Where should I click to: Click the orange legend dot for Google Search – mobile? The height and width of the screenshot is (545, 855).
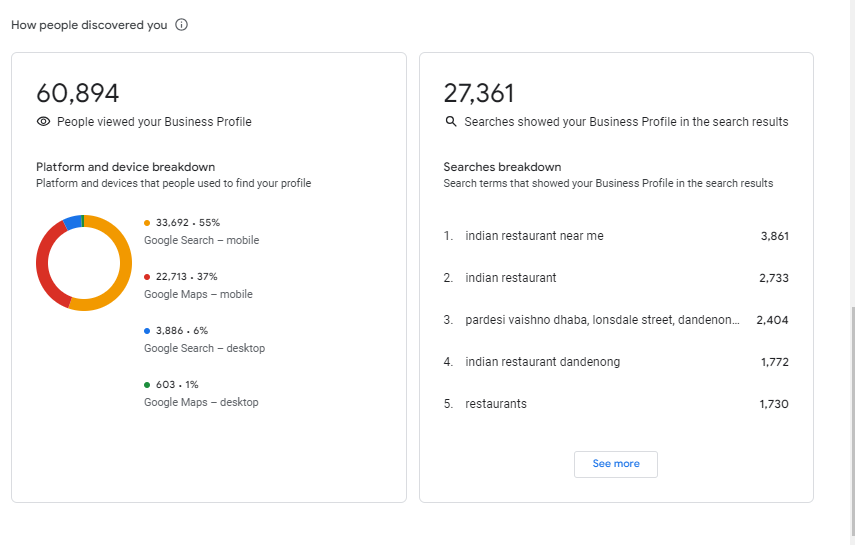click(x=147, y=223)
